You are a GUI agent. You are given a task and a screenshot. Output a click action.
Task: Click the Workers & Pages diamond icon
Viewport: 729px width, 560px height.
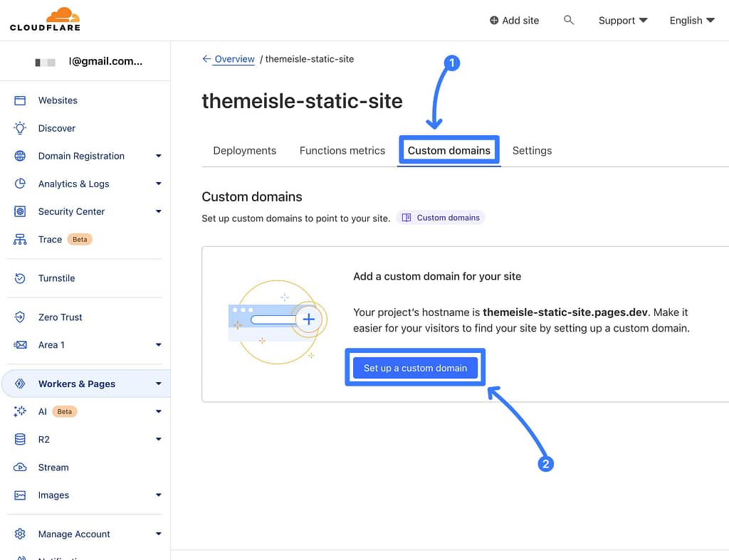click(x=20, y=384)
